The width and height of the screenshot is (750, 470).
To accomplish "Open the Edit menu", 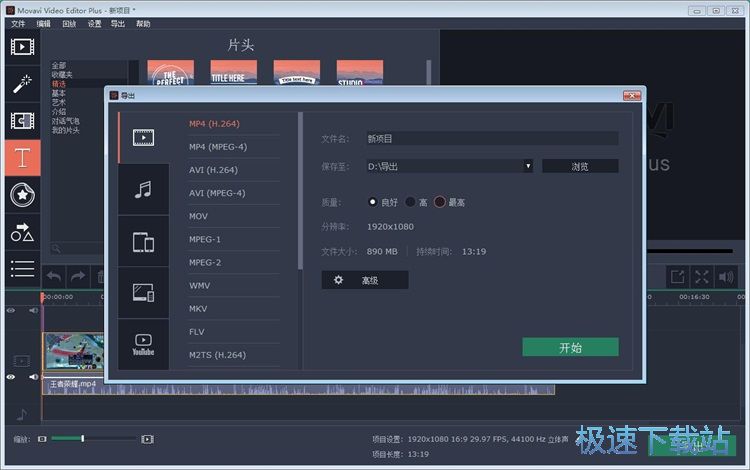I will point(44,23).
